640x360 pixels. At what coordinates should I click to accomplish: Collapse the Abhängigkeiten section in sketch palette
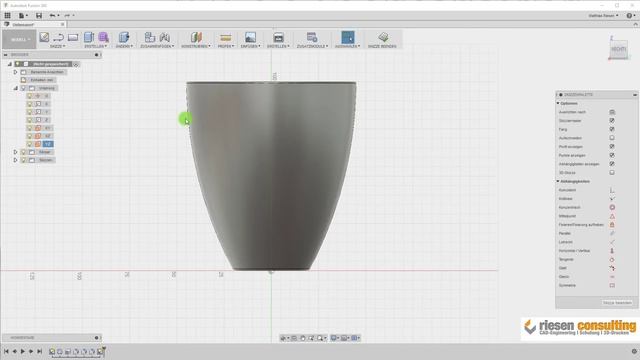coord(558,181)
